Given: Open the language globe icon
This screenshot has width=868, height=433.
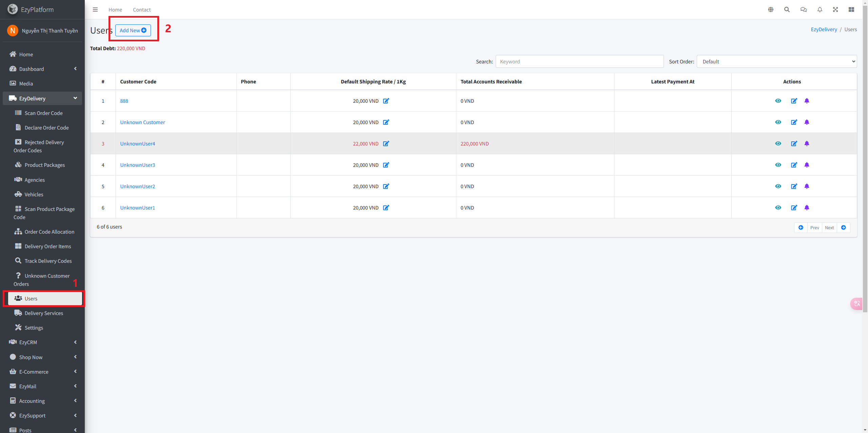Looking at the screenshot, I should (x=771, y=9).
